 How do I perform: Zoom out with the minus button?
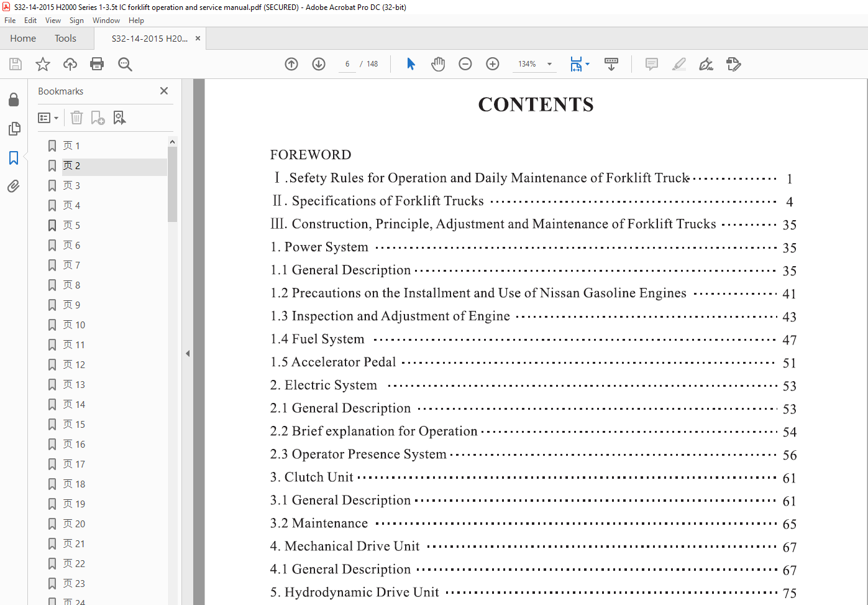tap(465, 64)
